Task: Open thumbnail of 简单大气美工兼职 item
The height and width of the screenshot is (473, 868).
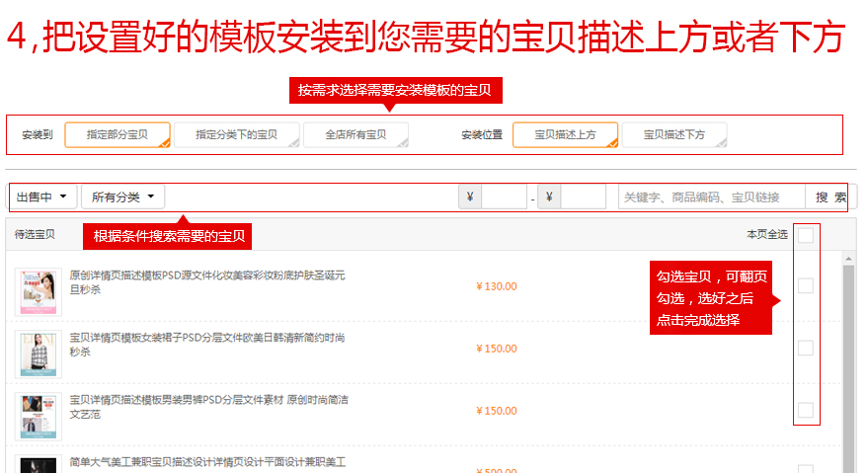Action: [39, 464]
